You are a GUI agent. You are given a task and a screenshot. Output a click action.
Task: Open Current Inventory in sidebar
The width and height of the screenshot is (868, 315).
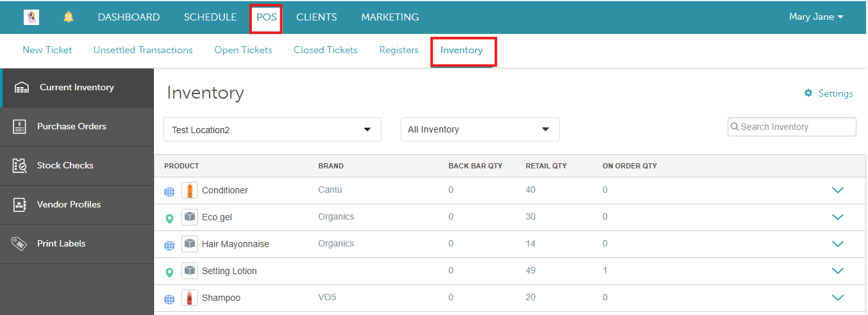pyautogui.click(x=77, y=88)
